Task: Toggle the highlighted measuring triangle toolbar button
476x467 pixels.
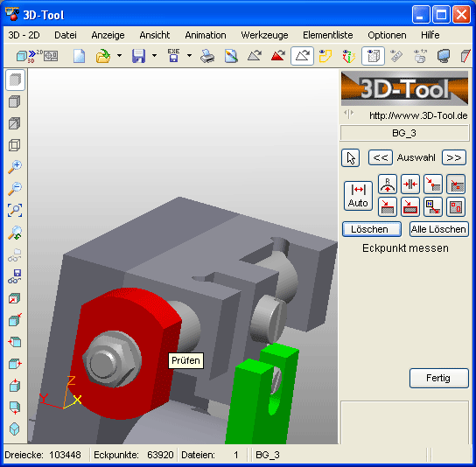Action: click(x=302, y=56)
